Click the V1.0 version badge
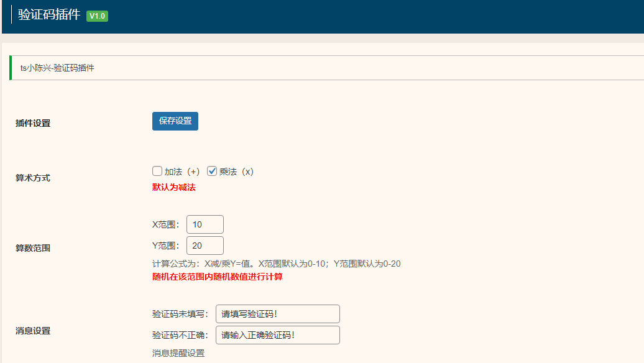 pos(98,16)
